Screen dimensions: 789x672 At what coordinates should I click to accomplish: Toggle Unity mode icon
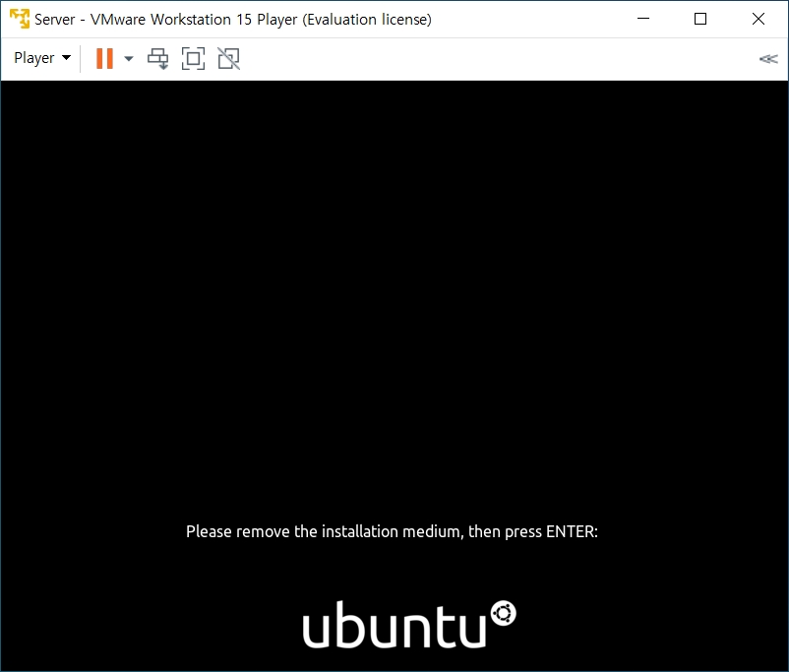(x=229, y=58)
